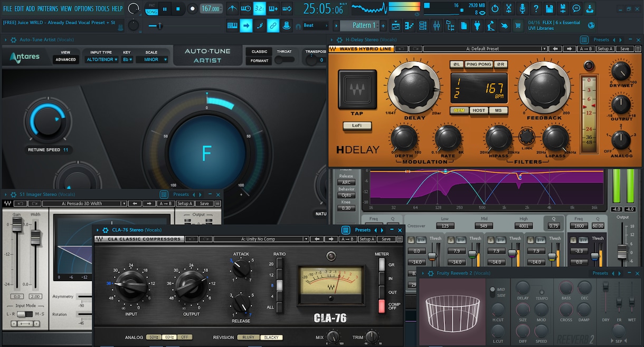Click the Save button in H-Delay toolbar
Image resolution: width=644 pixels, height=347 pixels.
coord(624,49)
